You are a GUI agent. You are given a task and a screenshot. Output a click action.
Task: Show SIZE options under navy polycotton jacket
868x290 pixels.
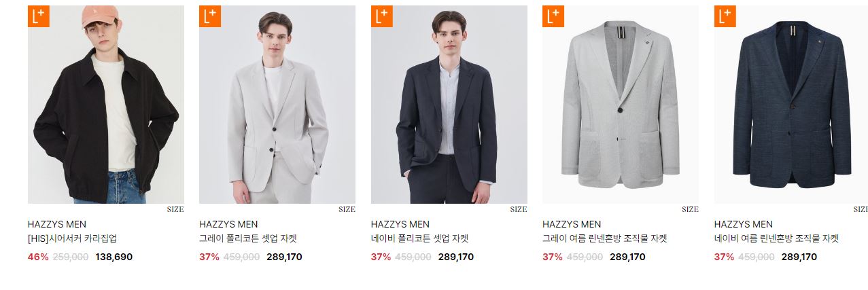coord(519,209)
